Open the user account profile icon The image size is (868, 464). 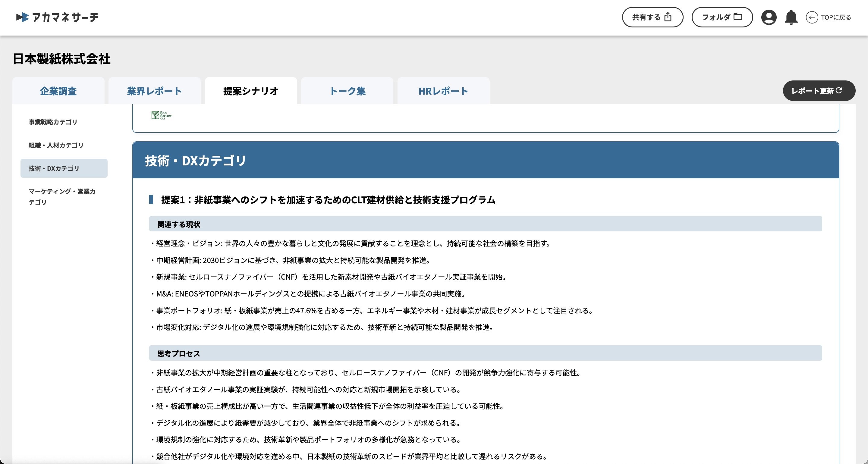click(x=769, y=17)
